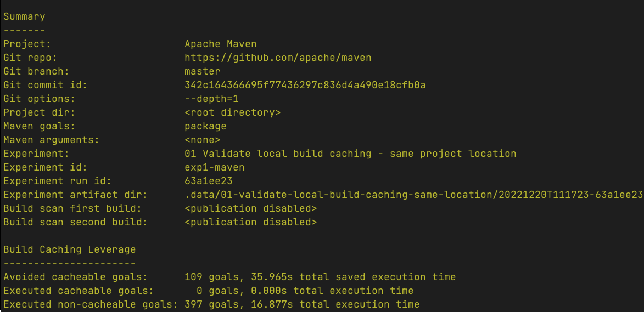Click the 'Apache Maven' project value
The height and width of the screenshot is (312, 644).
(x=221, y=44)
